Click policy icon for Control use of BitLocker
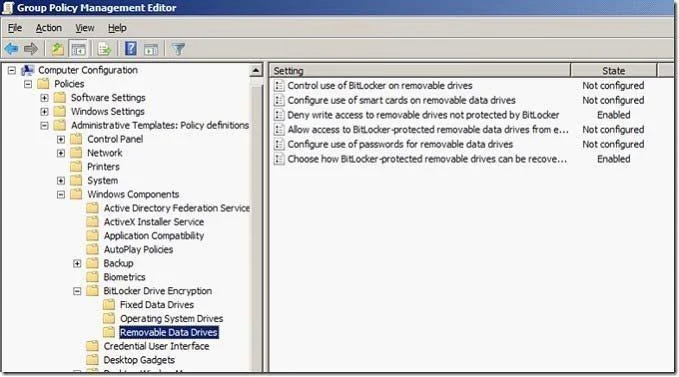 279,86
